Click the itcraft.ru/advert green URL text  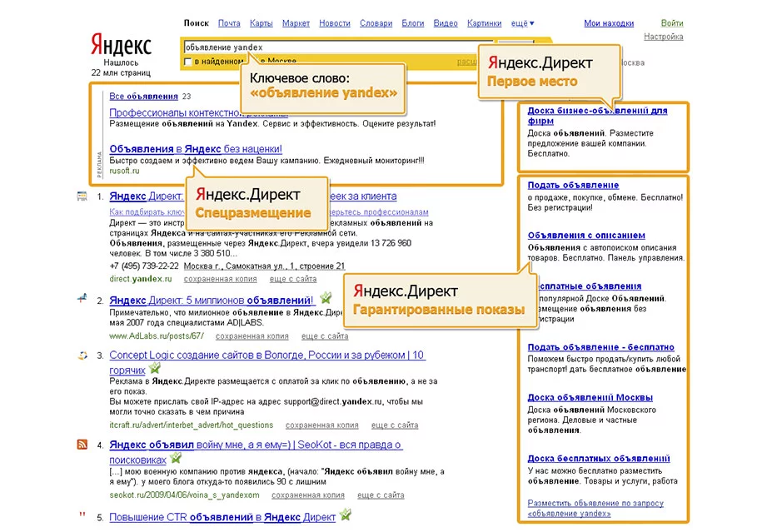pos(191,425)
